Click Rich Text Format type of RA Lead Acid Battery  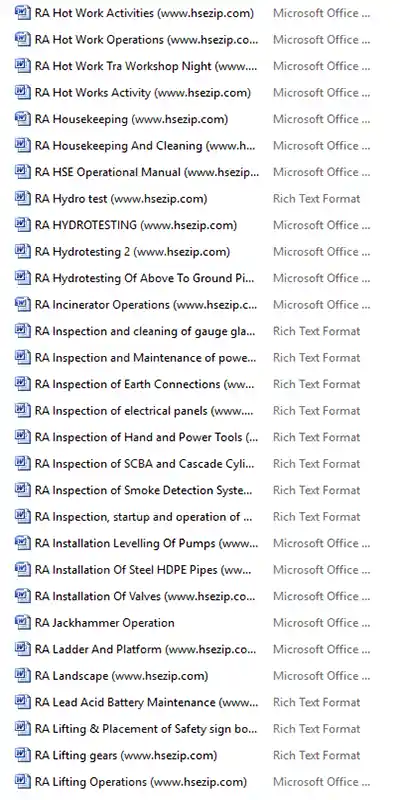(317, 703)
